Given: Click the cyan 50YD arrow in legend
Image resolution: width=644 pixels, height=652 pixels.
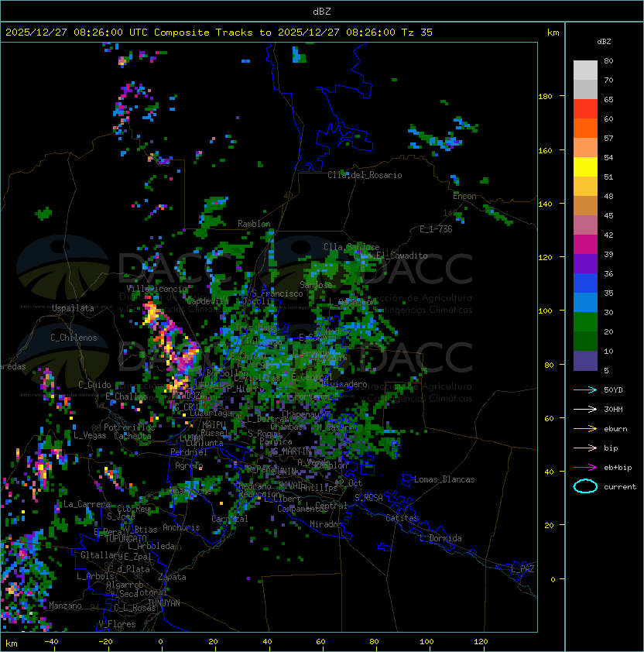Looking at the screenshot, I should click(585, 390).
